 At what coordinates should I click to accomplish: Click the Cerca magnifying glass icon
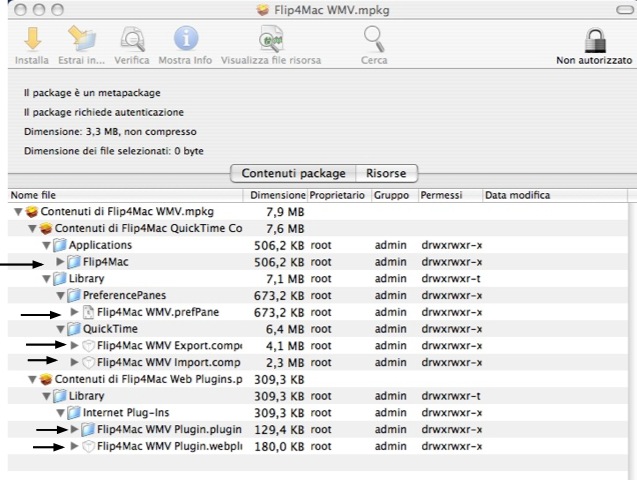pos(374,39)
